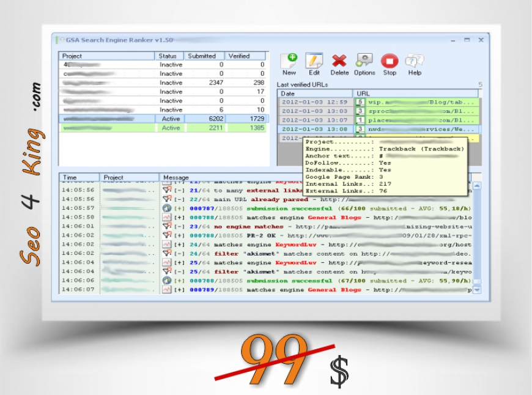Click 'Last verified URLs' label

click(x=302, y=84)
